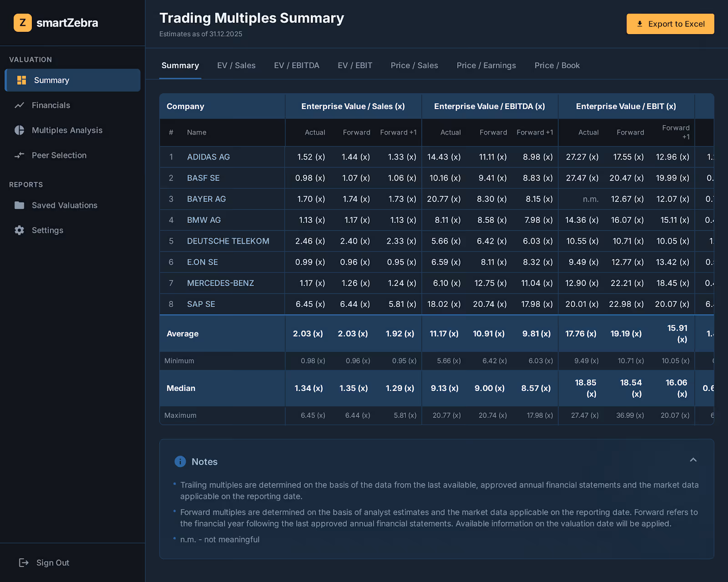
Task: Collapse the Notes panel chevron
Action: coord(693,460)
